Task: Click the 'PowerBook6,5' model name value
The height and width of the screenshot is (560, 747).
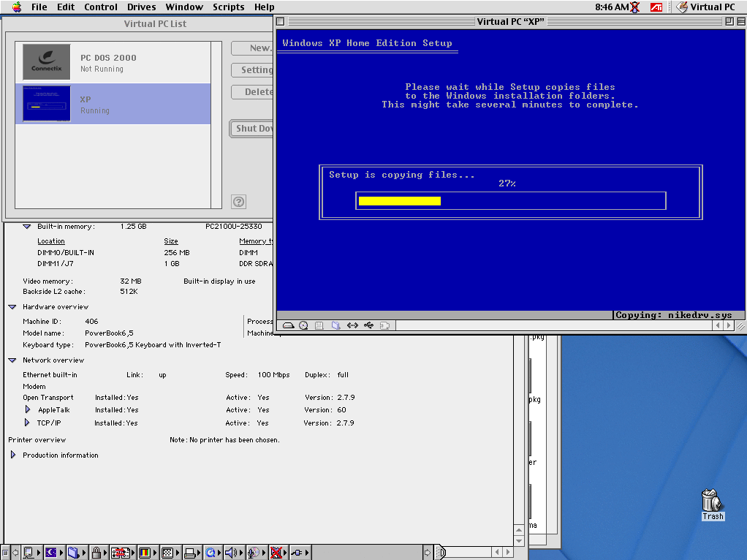Action: coord(109,333)
